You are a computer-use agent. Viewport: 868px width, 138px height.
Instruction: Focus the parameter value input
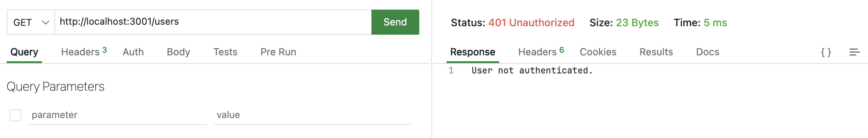pyautogui.click(x=312, y=115)
